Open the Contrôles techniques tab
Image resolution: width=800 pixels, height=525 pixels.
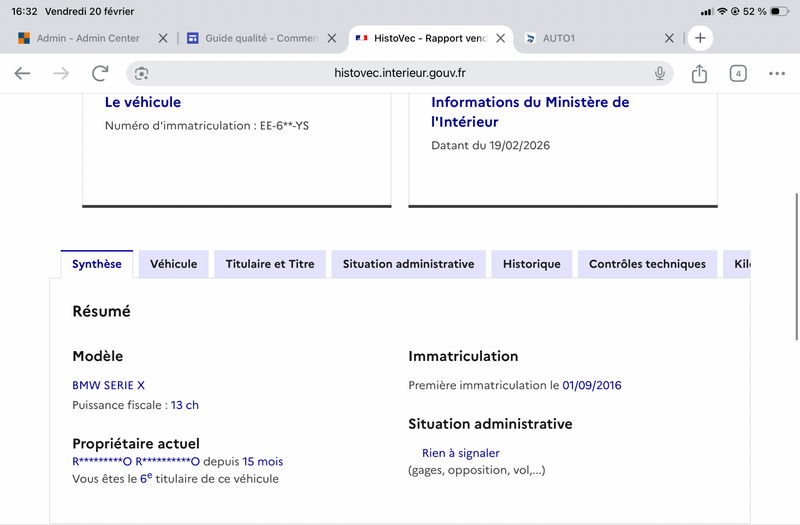(647, 264)
